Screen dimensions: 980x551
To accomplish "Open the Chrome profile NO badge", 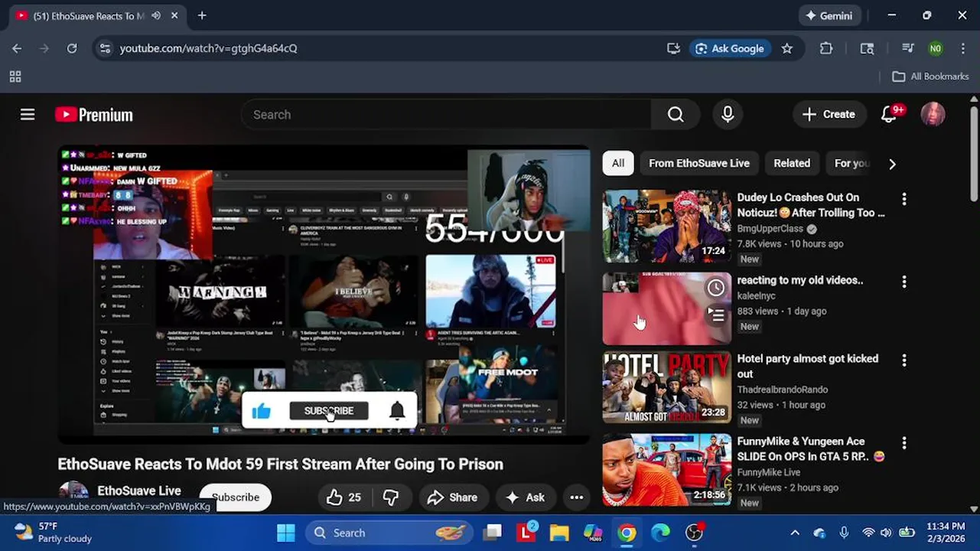I will [x=936, y=48].
